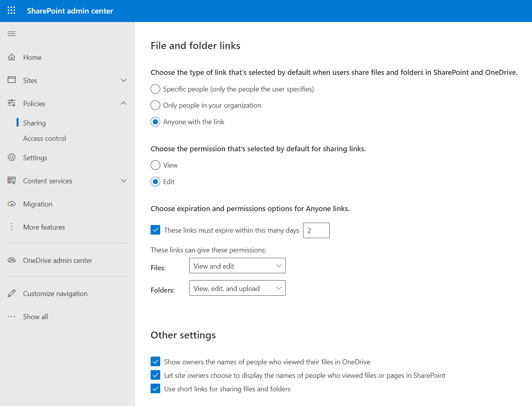The height and width of the screenshot is (406, 532).
Task: Click the Home house icon
Action: (12, 57)
